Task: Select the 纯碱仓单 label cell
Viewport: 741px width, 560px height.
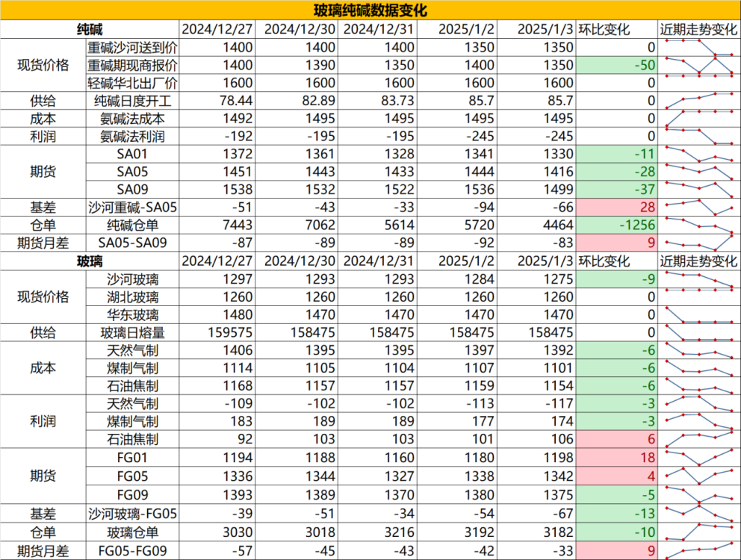Action: pos(132,225)
